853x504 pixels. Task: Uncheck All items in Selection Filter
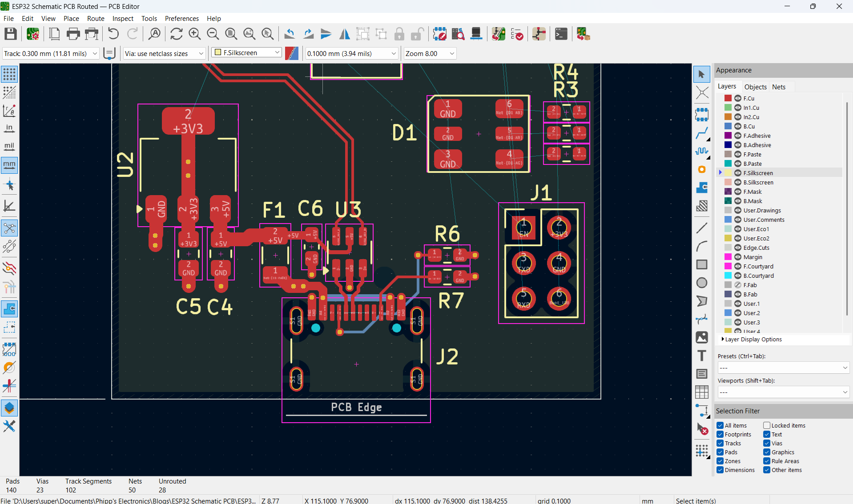[x=720, y=425]
